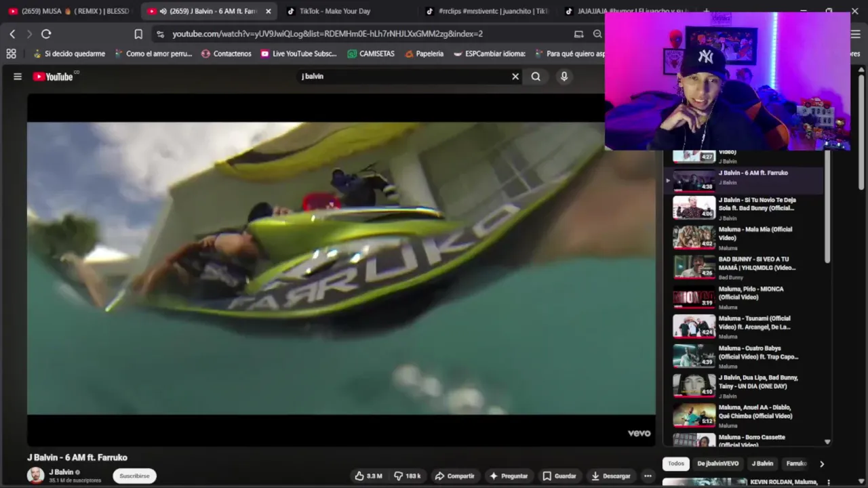
Task: Open 'Maluma - Cuatro Babys' playlist title
Action: click(x=758, y=352)
